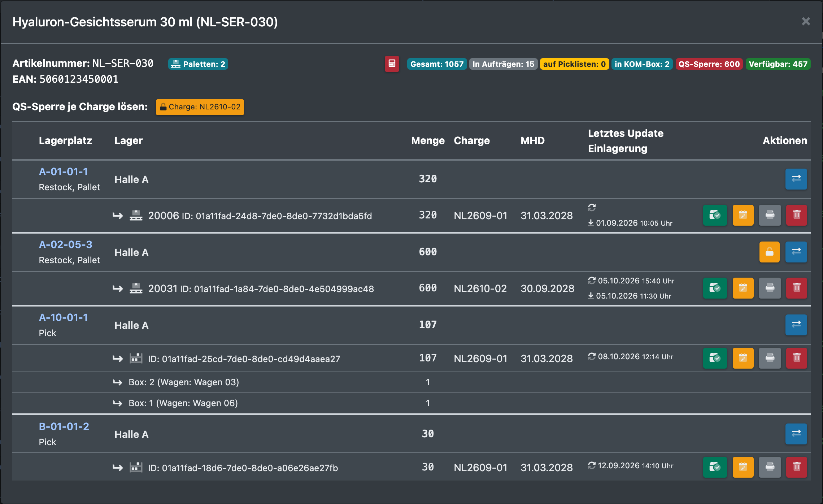Click MHD date 30.09.2028
Viewport: 823px width, 504px height.
547,288
